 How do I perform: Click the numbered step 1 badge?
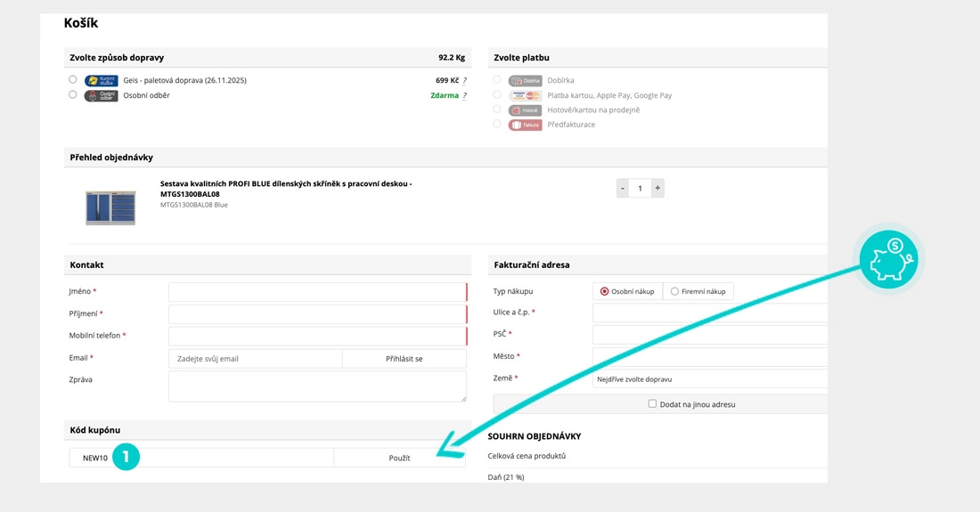point(127,458)
